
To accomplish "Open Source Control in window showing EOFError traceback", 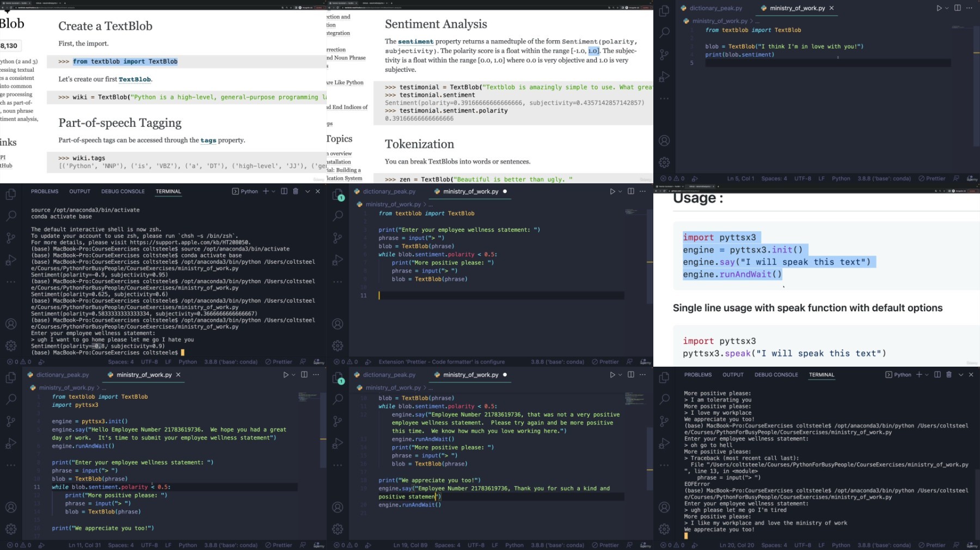I will point(664,421).
